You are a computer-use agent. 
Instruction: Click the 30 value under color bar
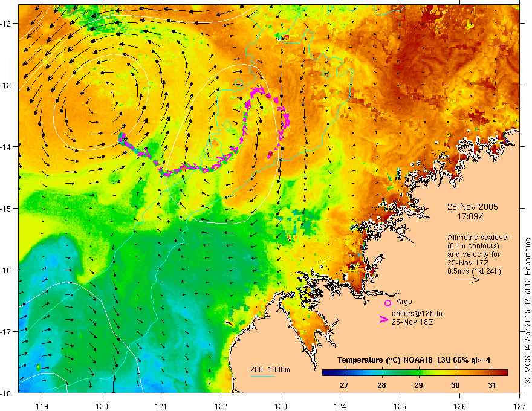455,385
